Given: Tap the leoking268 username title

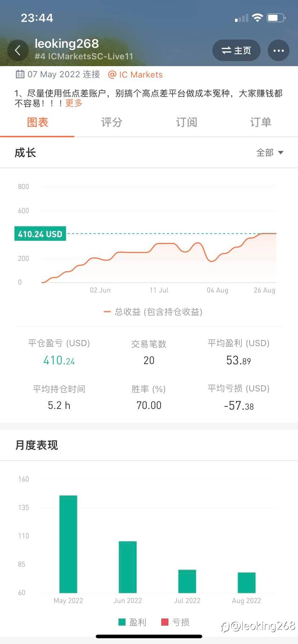Looking at the screenshot, I should 67,43.
